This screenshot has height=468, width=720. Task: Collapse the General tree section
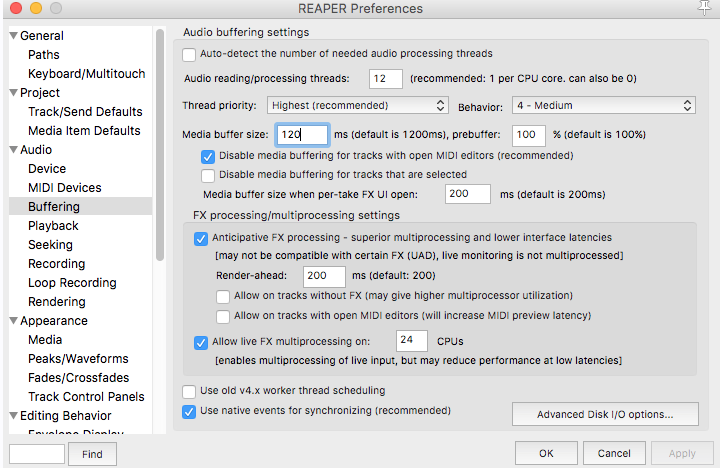pos(13,36)
